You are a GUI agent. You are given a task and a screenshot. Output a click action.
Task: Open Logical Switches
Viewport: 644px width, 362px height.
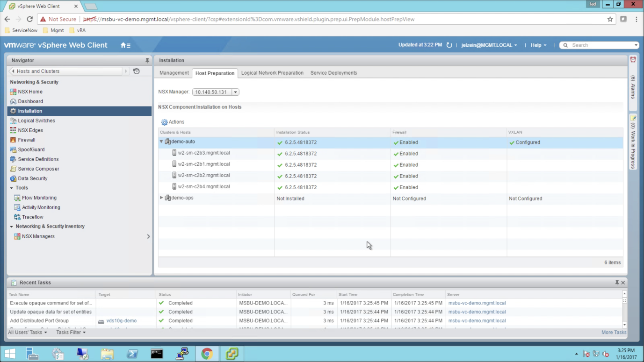[36, 121]
